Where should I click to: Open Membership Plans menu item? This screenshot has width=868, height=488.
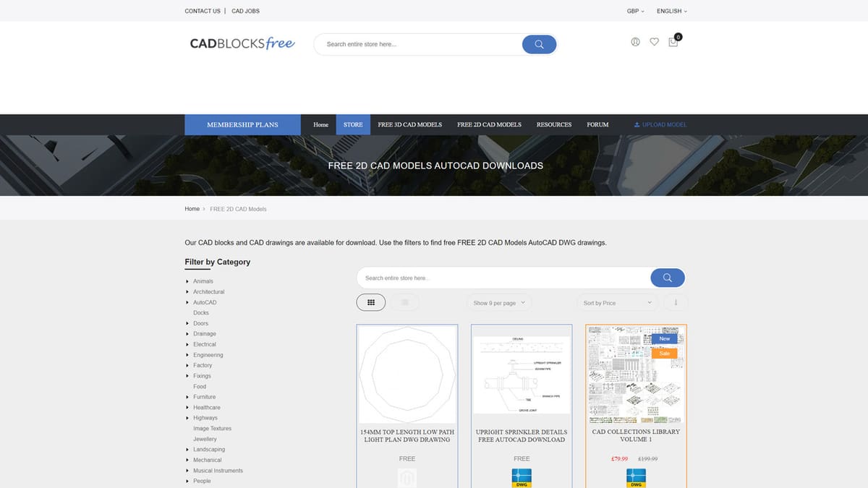(242, 124)
